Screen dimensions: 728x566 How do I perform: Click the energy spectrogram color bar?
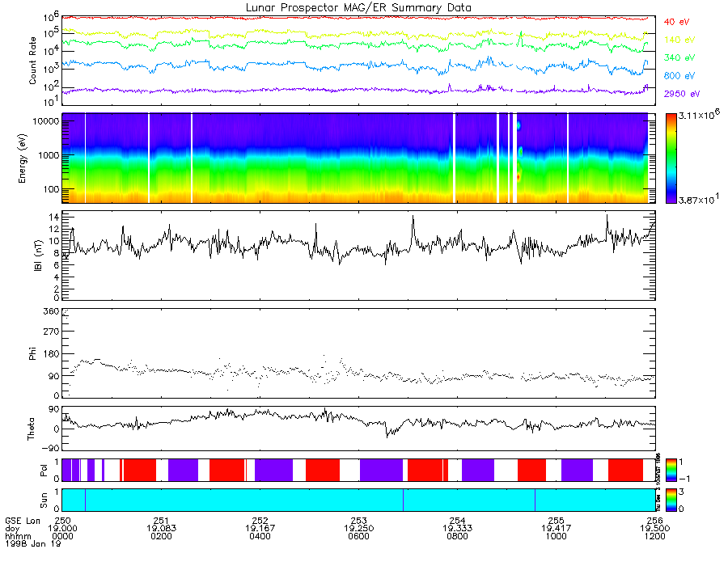[x=671, y=158]
